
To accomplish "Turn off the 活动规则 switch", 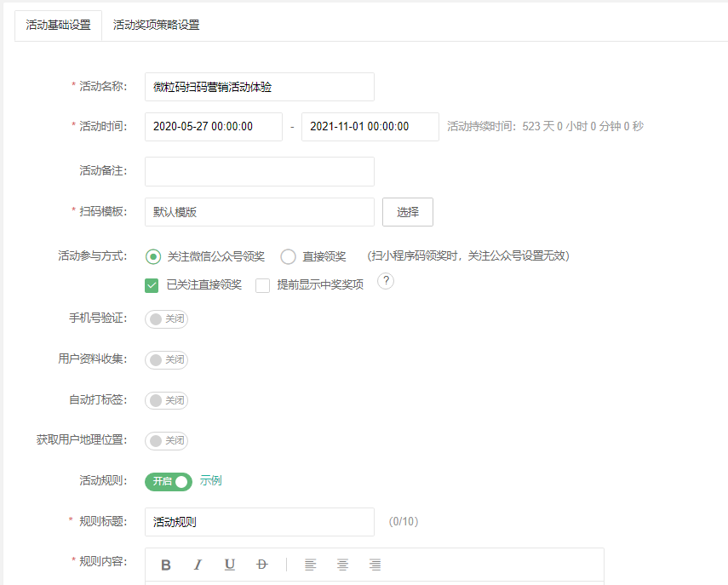I will click(x=169, y=481).
